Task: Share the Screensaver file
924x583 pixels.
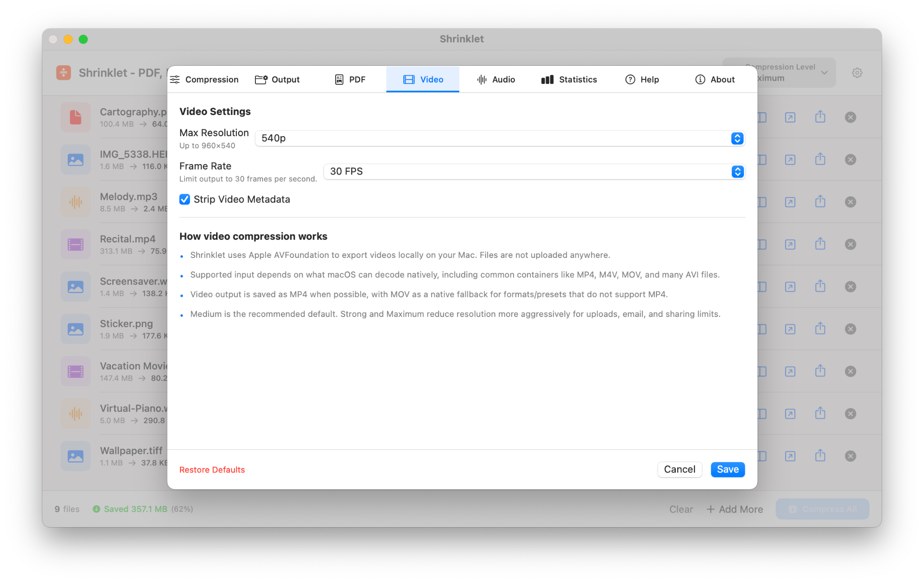Action: click(x=820, y=287)
